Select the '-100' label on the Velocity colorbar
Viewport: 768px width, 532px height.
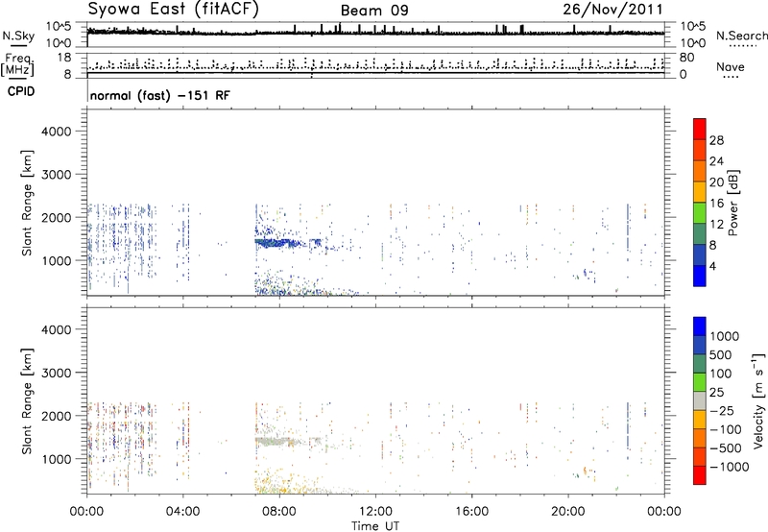726,429
